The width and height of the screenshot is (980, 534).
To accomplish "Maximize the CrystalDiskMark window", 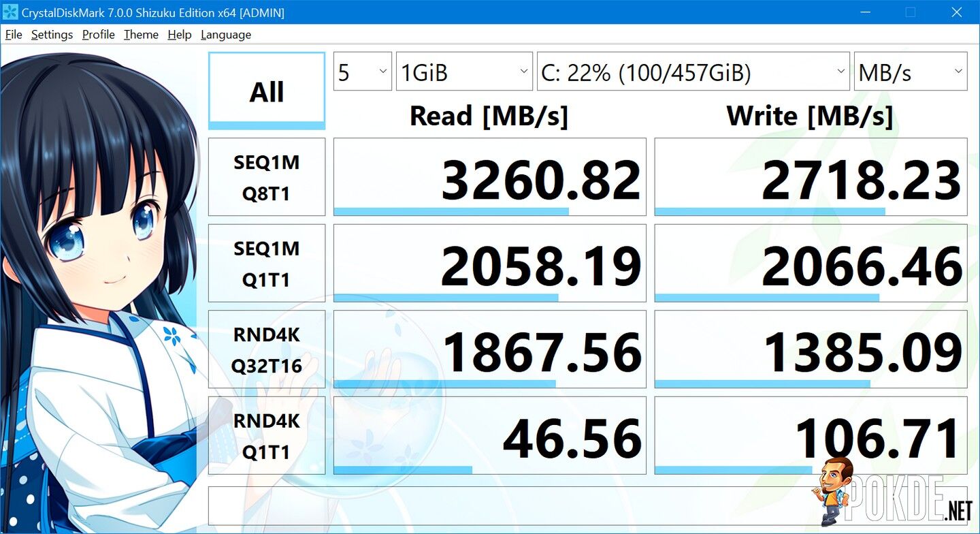I will [x=911, y=12].
